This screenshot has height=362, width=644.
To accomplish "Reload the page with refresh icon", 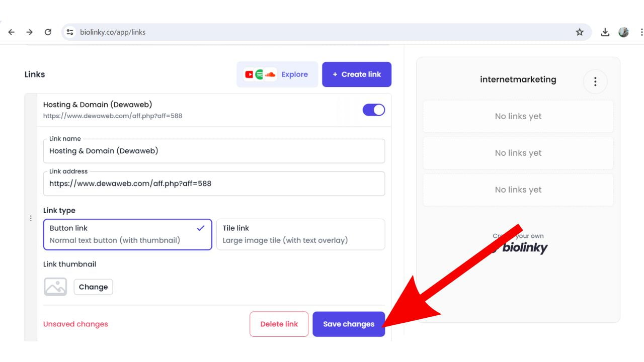I will 48,32.
